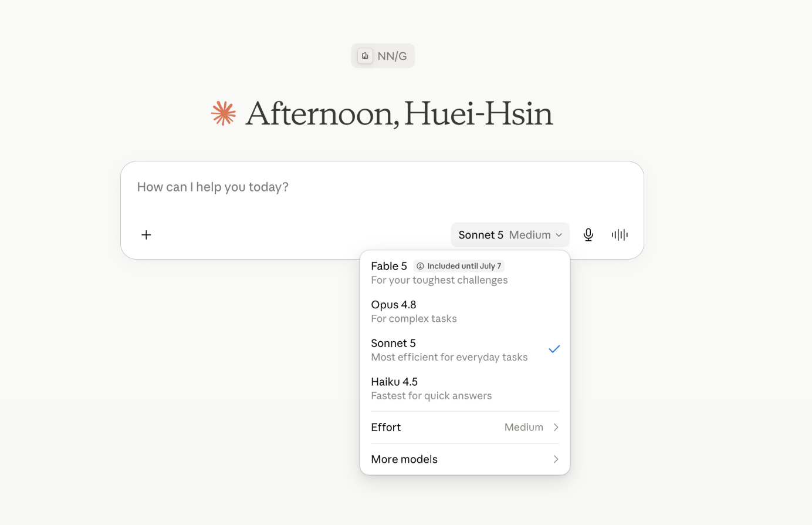812x525 pixels.
Task: Expand the More models submenu arrow
Action: 556,459
